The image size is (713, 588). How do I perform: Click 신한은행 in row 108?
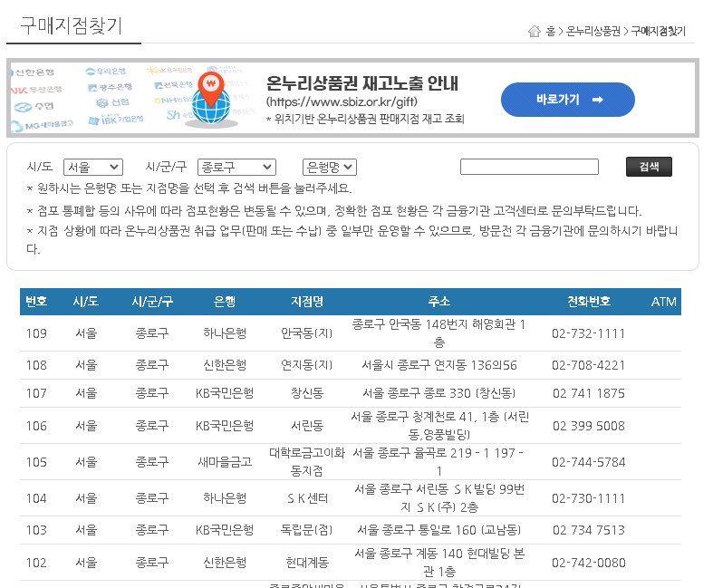pos(225,365)
